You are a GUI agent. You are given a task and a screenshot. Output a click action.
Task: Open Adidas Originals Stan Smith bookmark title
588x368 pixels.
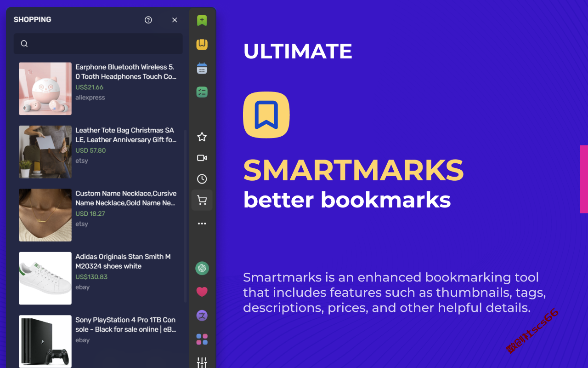[123, 261]
